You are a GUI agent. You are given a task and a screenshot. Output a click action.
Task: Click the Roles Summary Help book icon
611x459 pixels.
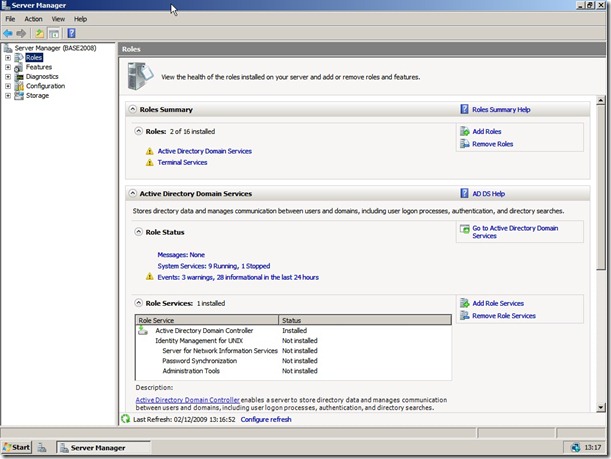[464, 109]
